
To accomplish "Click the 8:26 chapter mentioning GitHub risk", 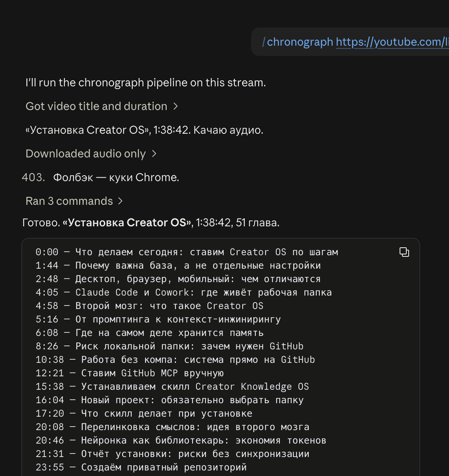I will (170, 346).
